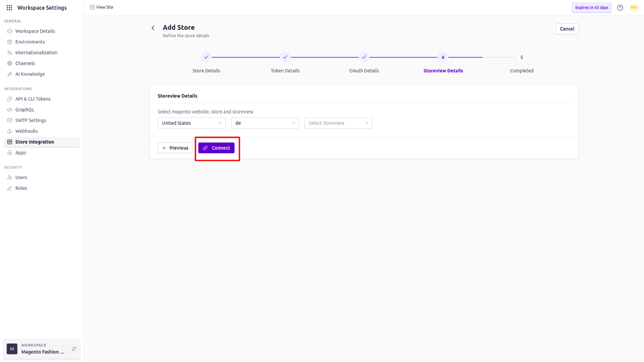Screen dimensions: 644x362
Task: Open the United States website dropdown
Action: pos(192,123)
